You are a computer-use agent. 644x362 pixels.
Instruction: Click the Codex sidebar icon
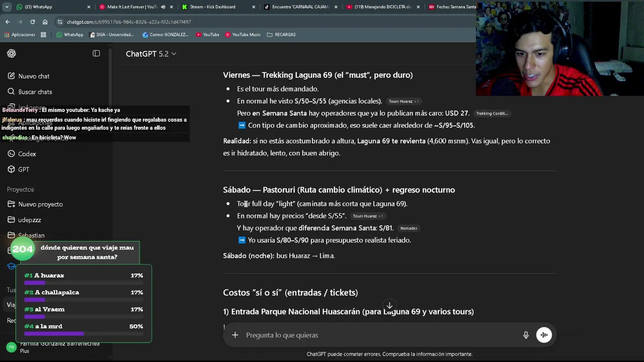[x=12, y=154]
